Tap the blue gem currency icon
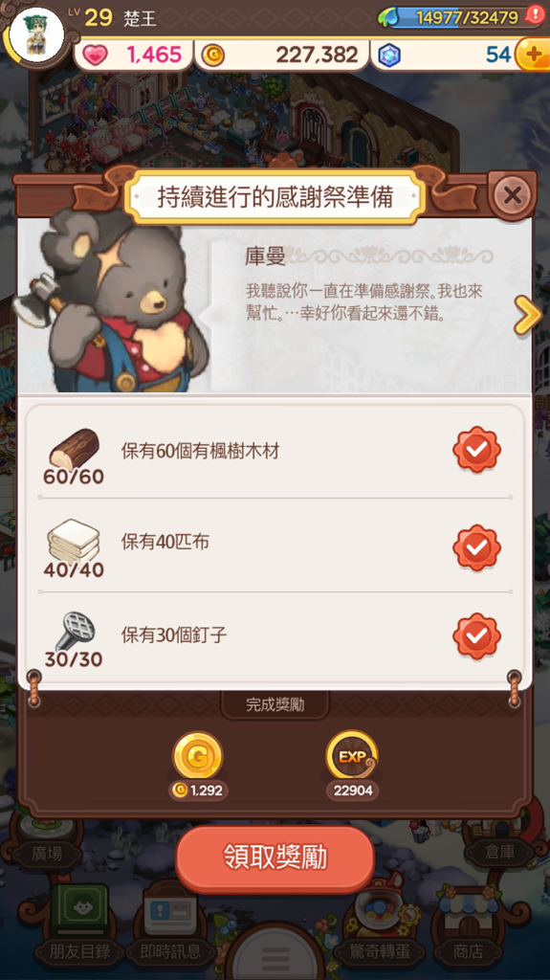550x980 pixels. (389, 56)
